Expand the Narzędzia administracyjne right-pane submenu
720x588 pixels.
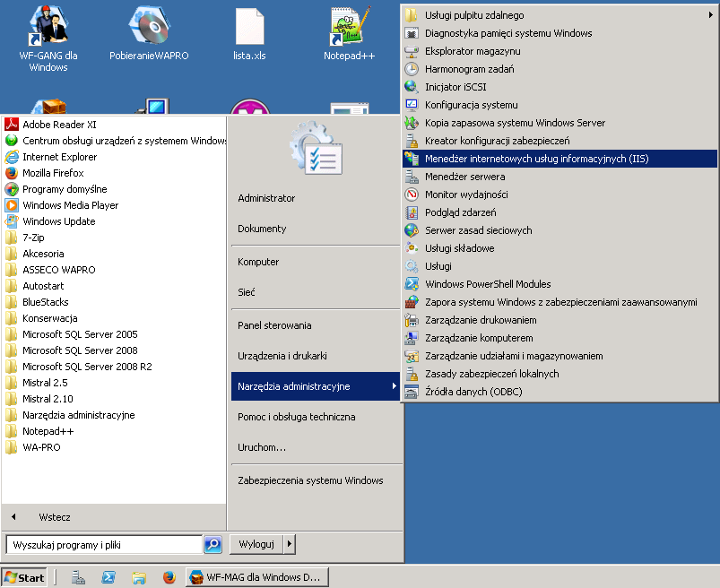(x=316, y=386)
